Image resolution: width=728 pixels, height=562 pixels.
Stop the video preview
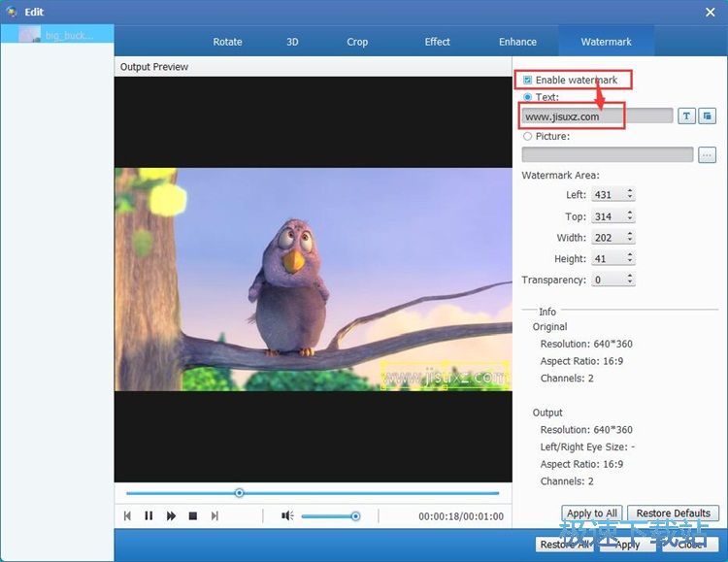(193, 516)
